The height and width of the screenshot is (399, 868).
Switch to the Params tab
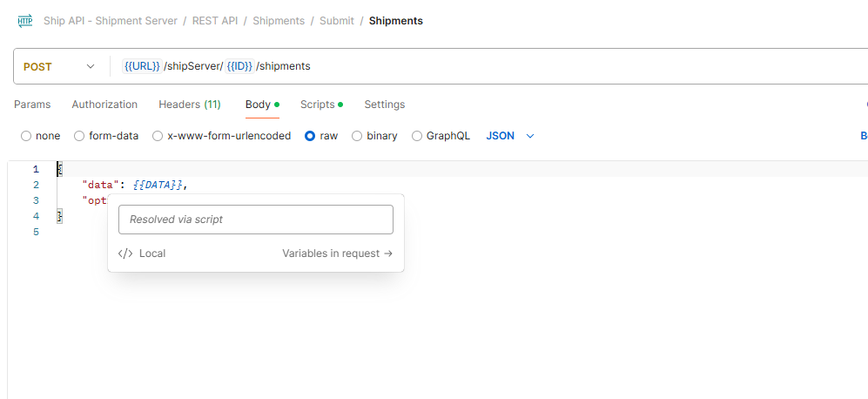tap(32, 105)
